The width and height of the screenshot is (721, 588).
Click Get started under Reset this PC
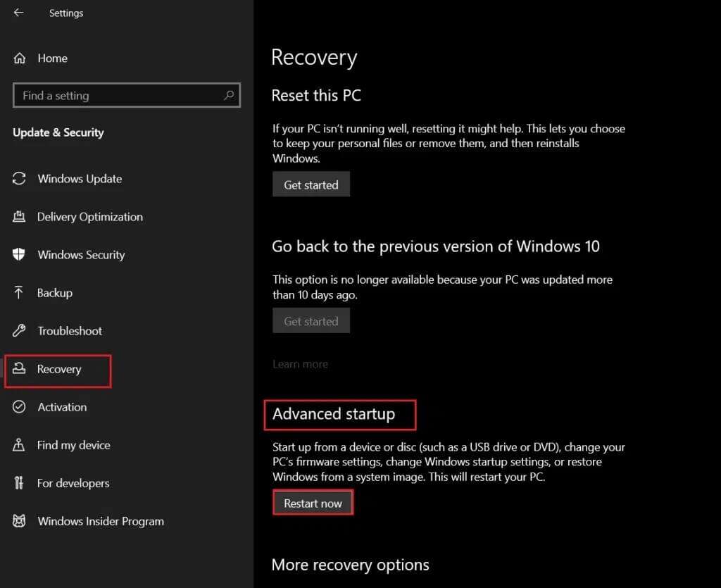click(x=311, y=184)
